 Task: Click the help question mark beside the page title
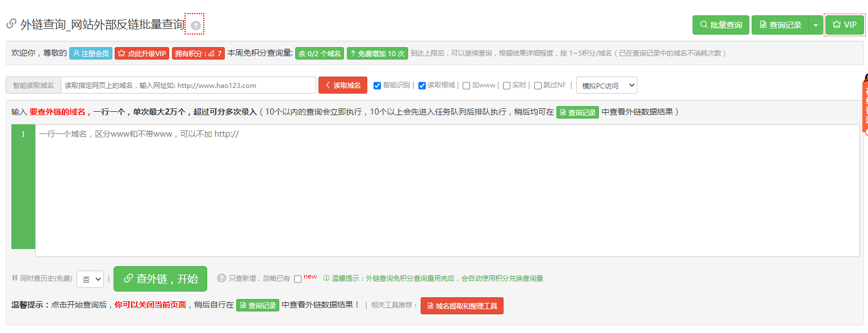tap(195, 26)
